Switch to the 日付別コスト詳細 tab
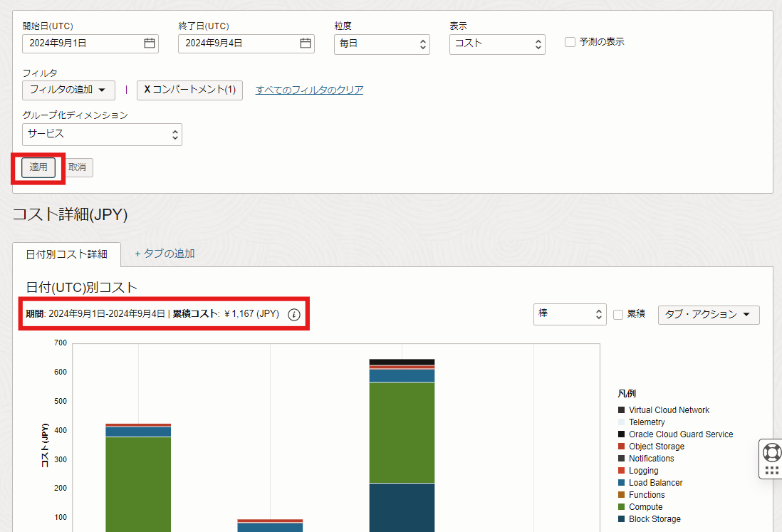 [x=67, y=254]
